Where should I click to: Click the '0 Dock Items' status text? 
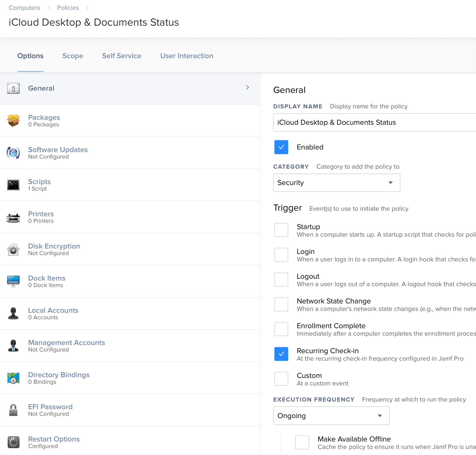(45, 285)
